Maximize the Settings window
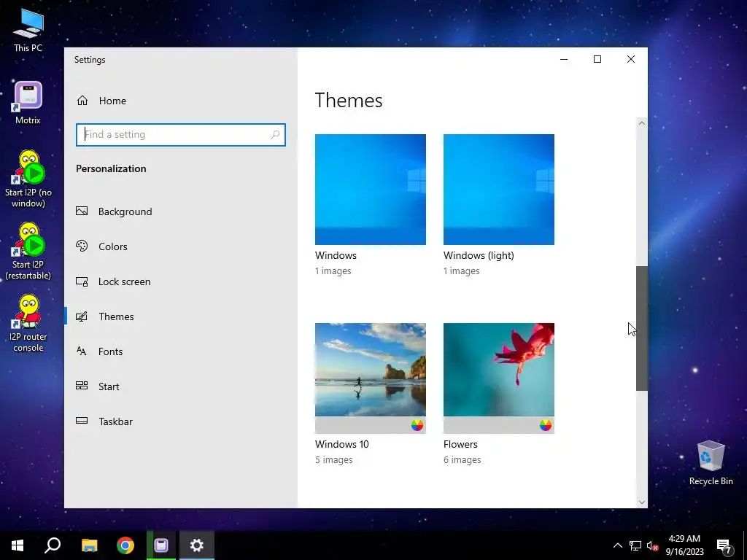The height and width of the screenshot is (560, 747). [x=597, y=59]
